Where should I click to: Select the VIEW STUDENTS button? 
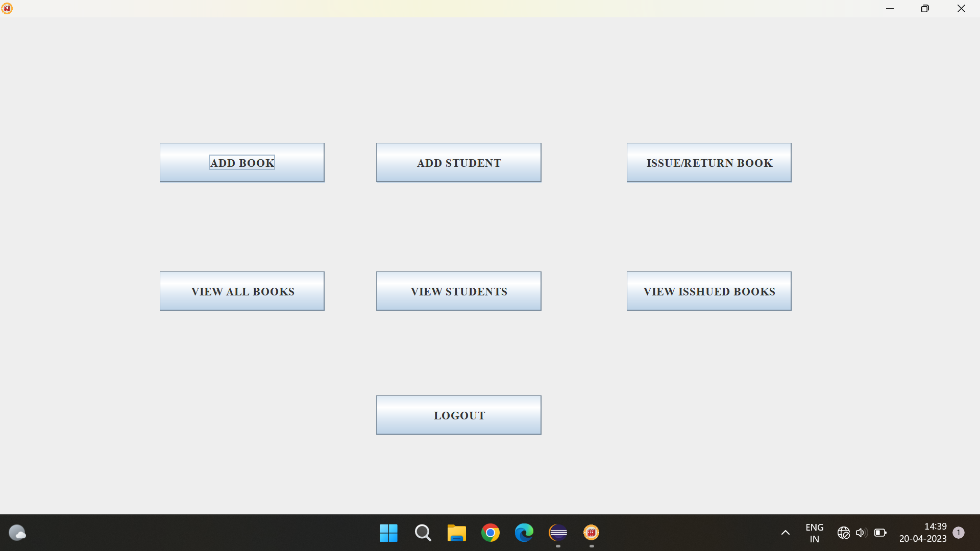coord(458,291)
